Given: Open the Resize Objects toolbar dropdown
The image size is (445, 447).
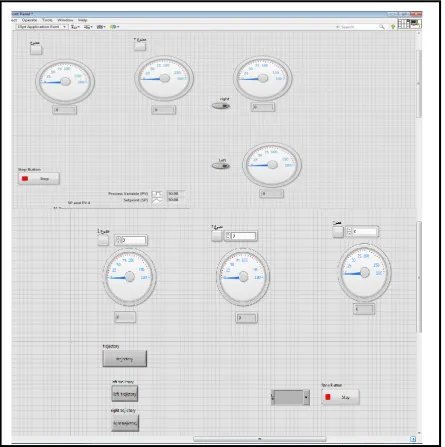Looking at the screenshot, I should coord(101,27).
